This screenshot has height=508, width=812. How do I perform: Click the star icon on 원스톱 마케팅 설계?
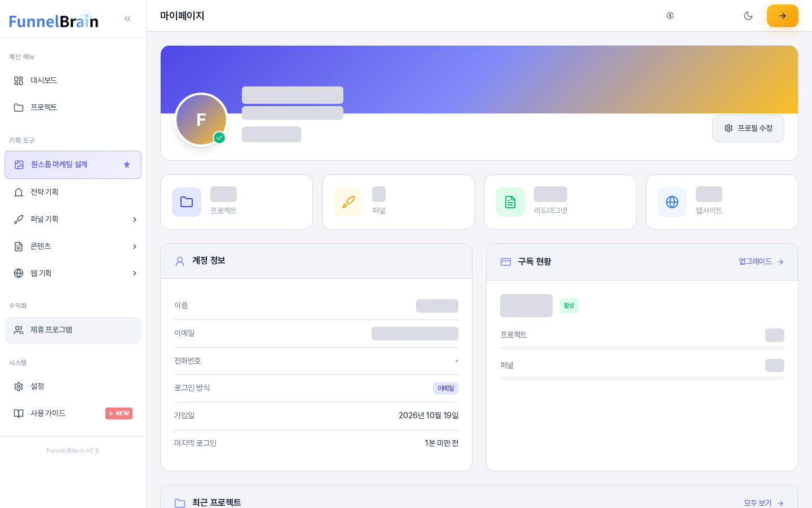[127, 165]
